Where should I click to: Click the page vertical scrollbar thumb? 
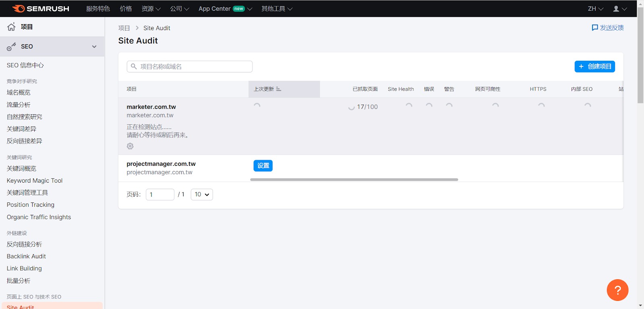pyautogui.click(x=640, y=55)
